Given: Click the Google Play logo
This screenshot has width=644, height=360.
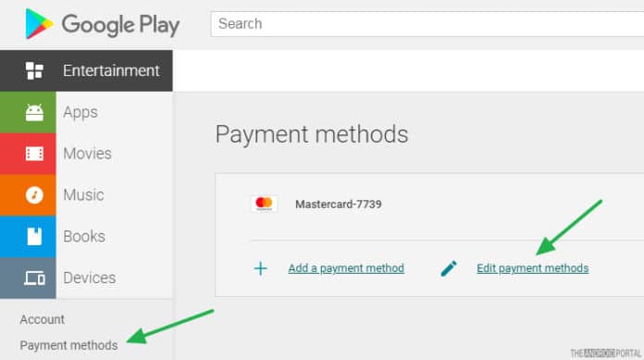Looking at the screenshot, I should pos(103,24).
